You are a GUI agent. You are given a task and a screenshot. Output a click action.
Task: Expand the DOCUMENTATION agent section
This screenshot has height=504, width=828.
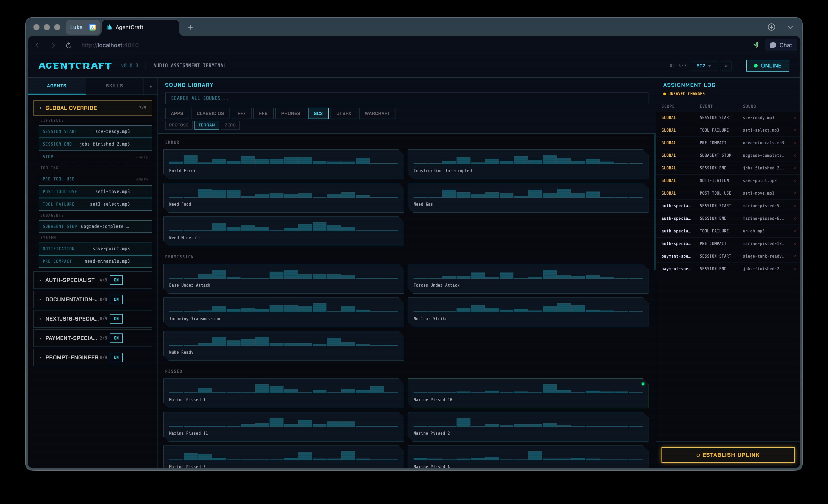coord(40,299)
